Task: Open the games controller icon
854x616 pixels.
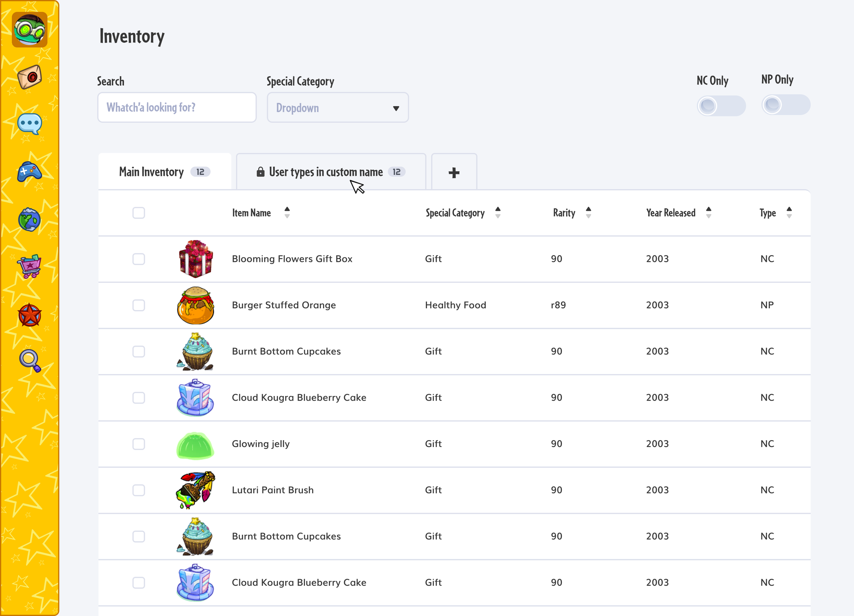Action: [x=29, y=172]
